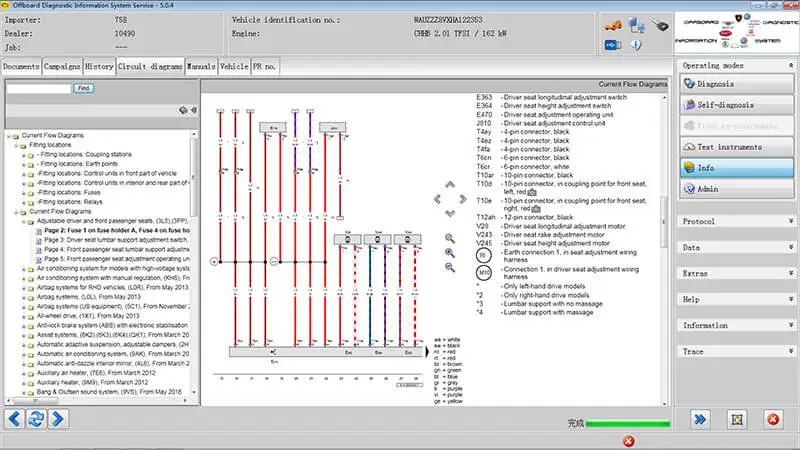Switch to the Vehicle tab

coord(234,67)
